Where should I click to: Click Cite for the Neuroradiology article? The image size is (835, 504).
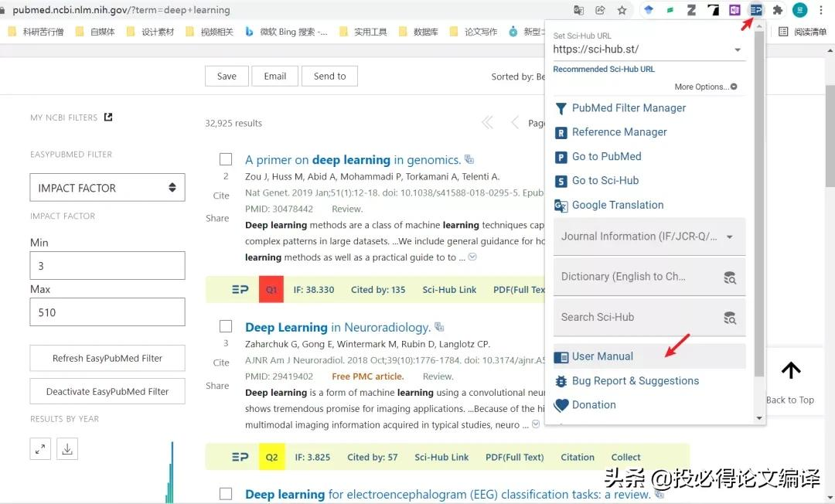point(221,363)
